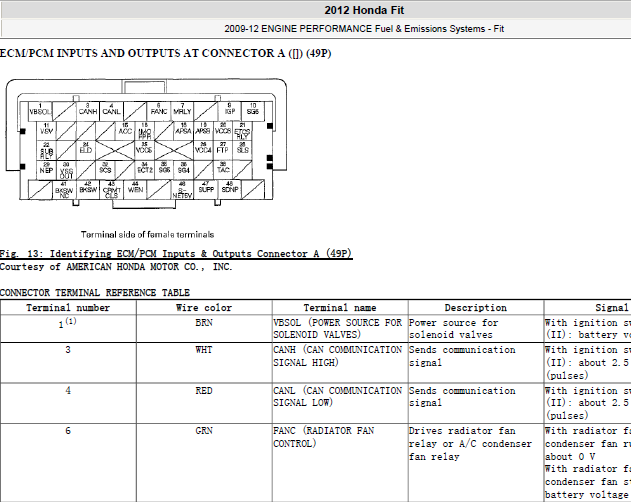Screen dimensions: 631x502
Task: Click the VBSOL pin 1 in connector diagram
Action: [40, 111]
